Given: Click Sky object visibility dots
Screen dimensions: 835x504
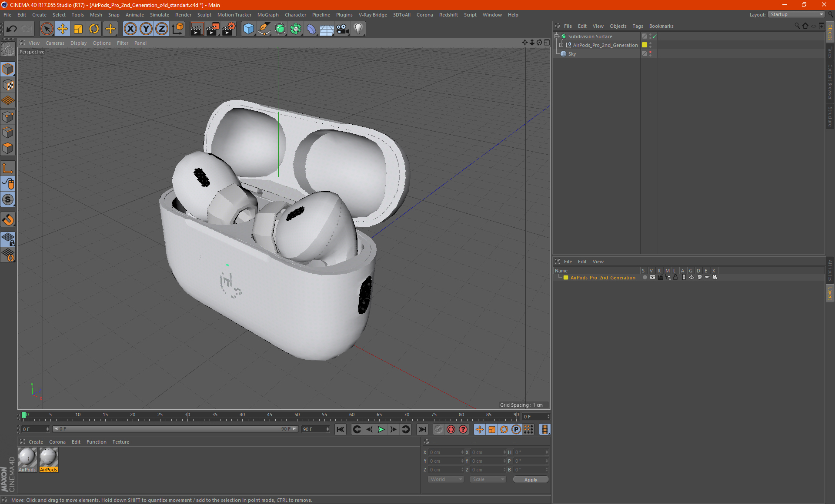Looking at the screenshot, I should tap(650, 54).
